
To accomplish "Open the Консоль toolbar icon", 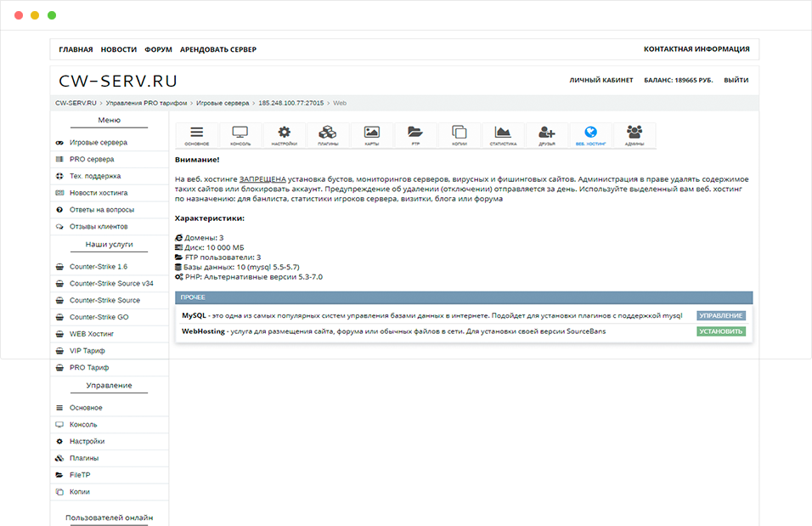I will tap(240, 135).
